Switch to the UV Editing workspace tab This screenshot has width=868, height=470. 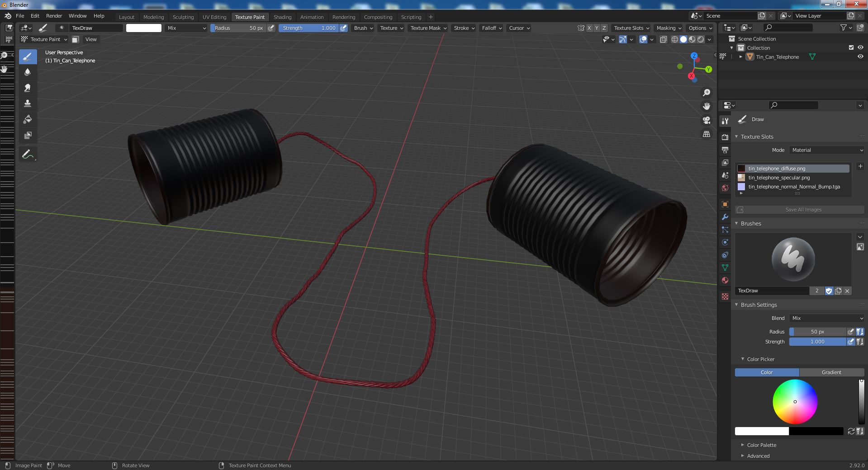tap(214, 17)
